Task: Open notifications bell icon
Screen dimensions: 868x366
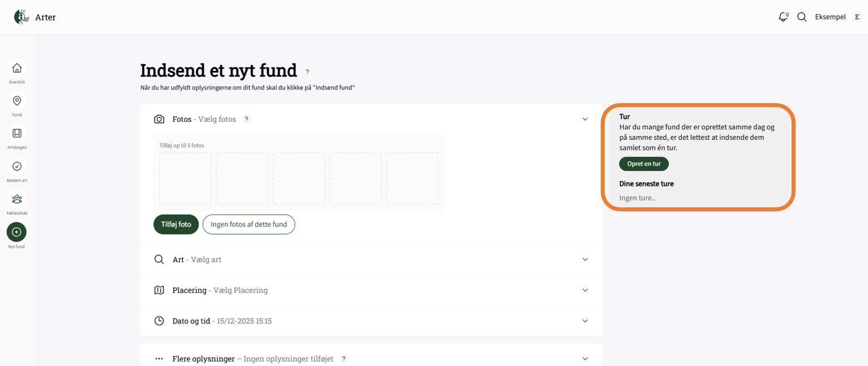Action: (x=783, y=17)
